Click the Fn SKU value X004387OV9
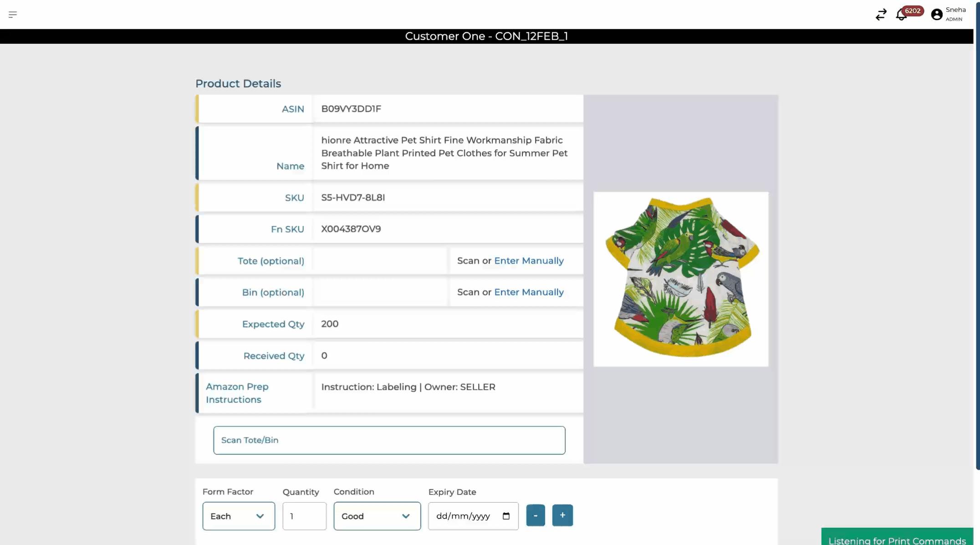The height and width of the screenshot is (545, 980). tap(351, 229)
